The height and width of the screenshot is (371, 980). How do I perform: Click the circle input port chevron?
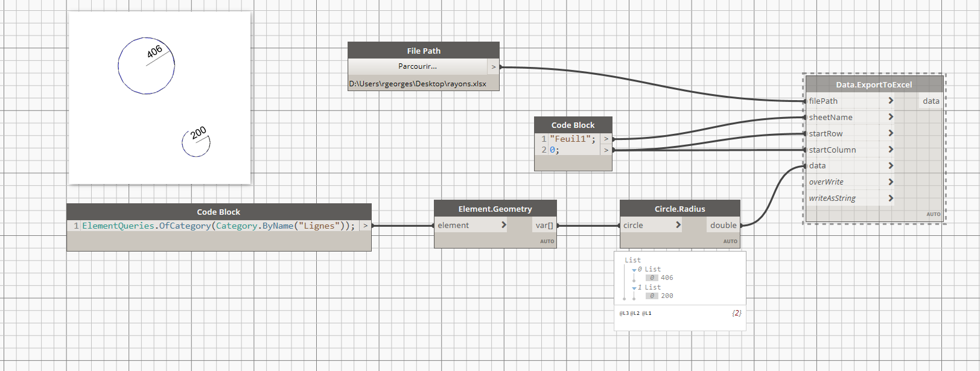tap(678, 225)
